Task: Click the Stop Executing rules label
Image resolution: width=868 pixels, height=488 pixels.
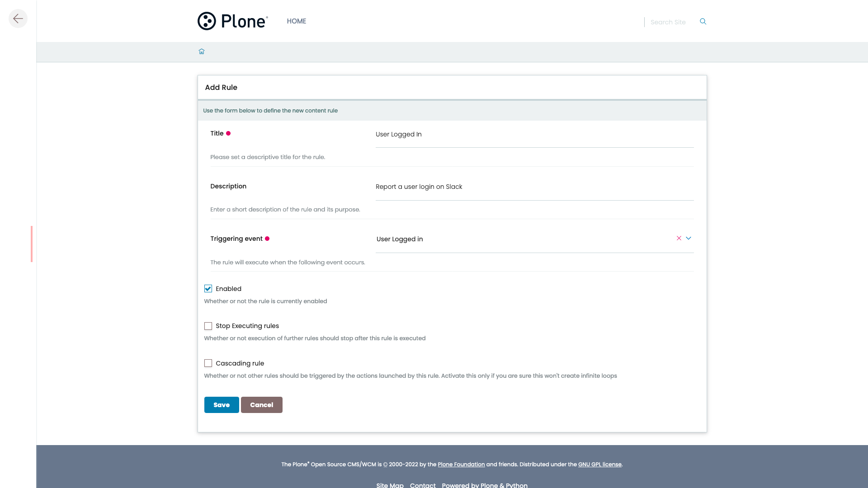Action: (x=247, y=326)
